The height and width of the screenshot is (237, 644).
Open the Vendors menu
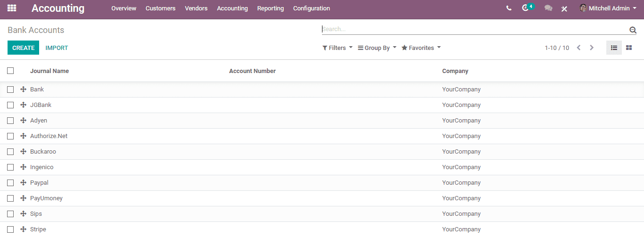[x=196, y=8]
